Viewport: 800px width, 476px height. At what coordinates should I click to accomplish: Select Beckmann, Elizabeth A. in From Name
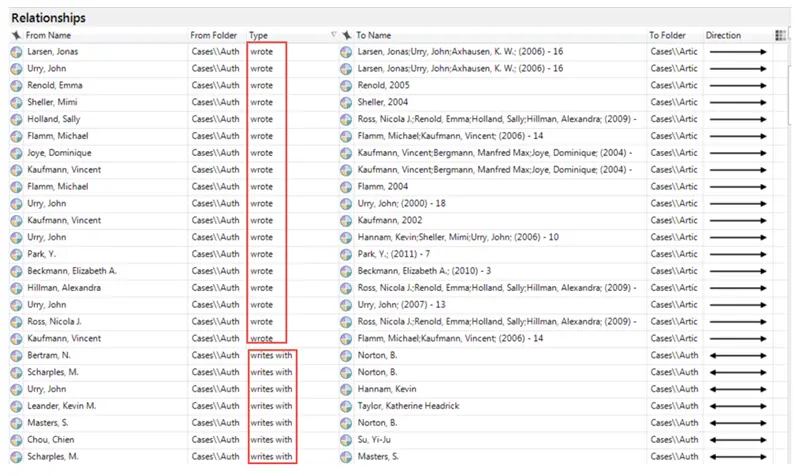click(x=71, y=271)
